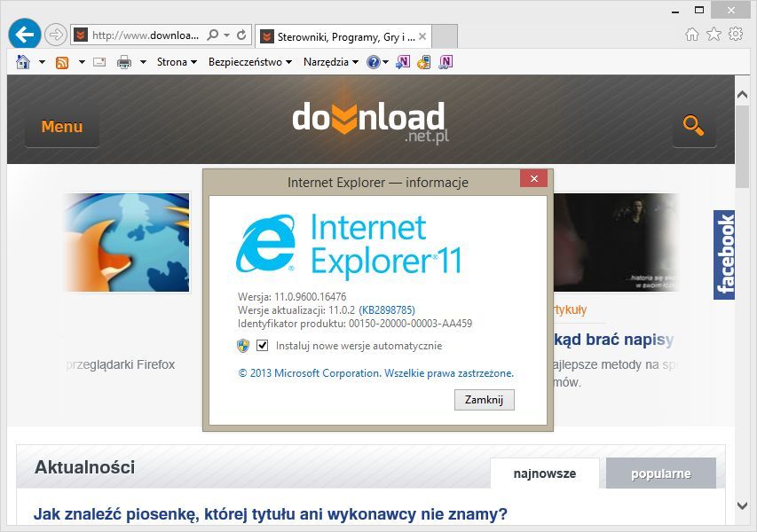757x532 pixels.
Task: Open Favorites star icon
Action: tap(714, 34)
